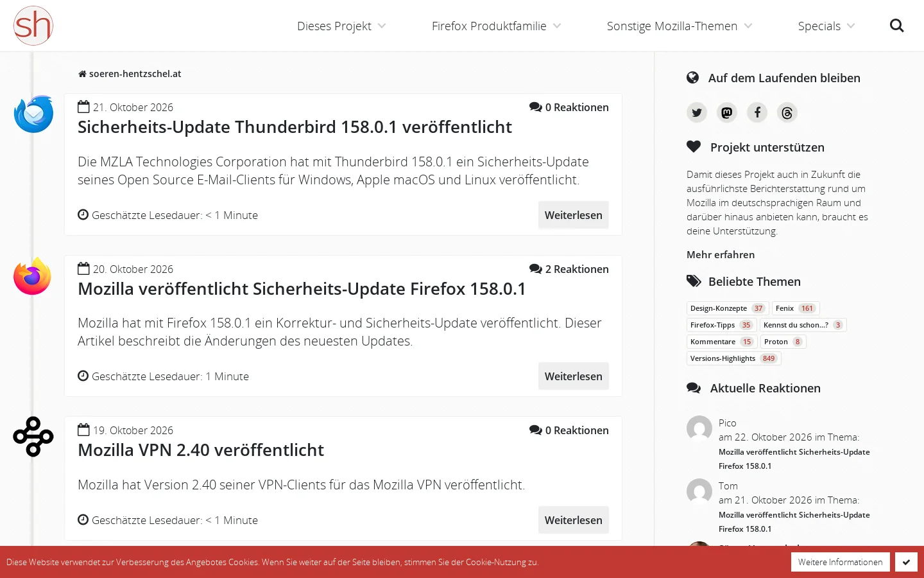This screenshot has width=924, height=578.
Task: Open the Twitter profile icon
Action: click(697, 113)
